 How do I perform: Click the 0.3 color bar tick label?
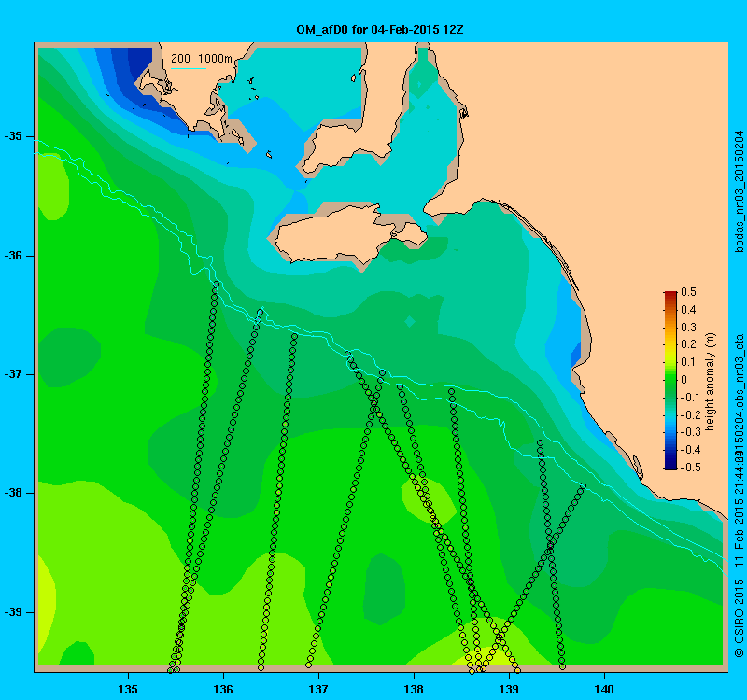pyautogui.click(x=688, y=328)
